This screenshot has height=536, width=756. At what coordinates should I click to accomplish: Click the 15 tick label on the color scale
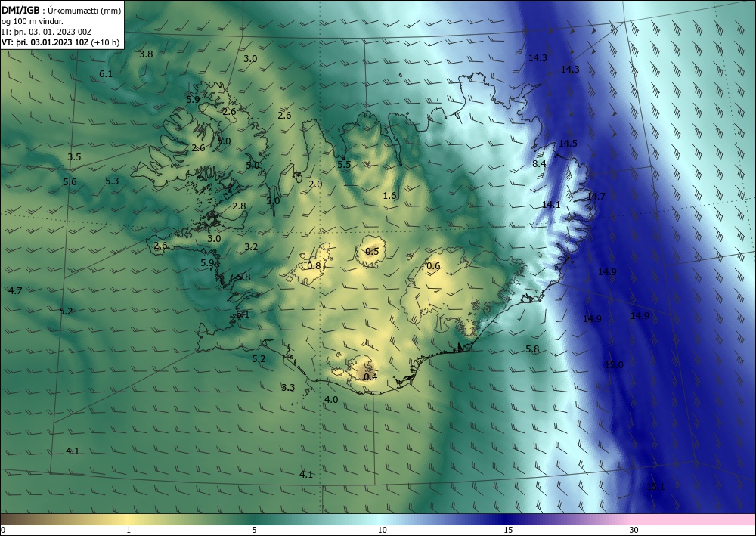508,530
